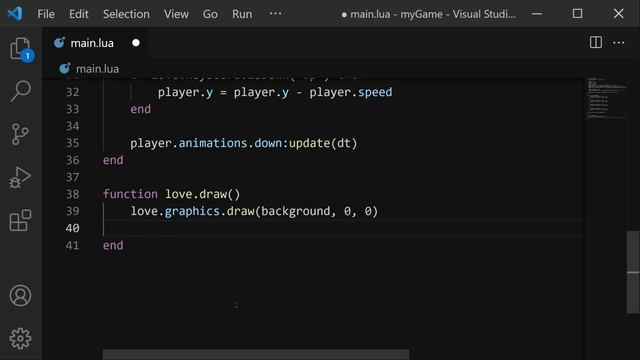Click the code minimap
The height and width of the screenshot is (360, 640).
point(606,98)
